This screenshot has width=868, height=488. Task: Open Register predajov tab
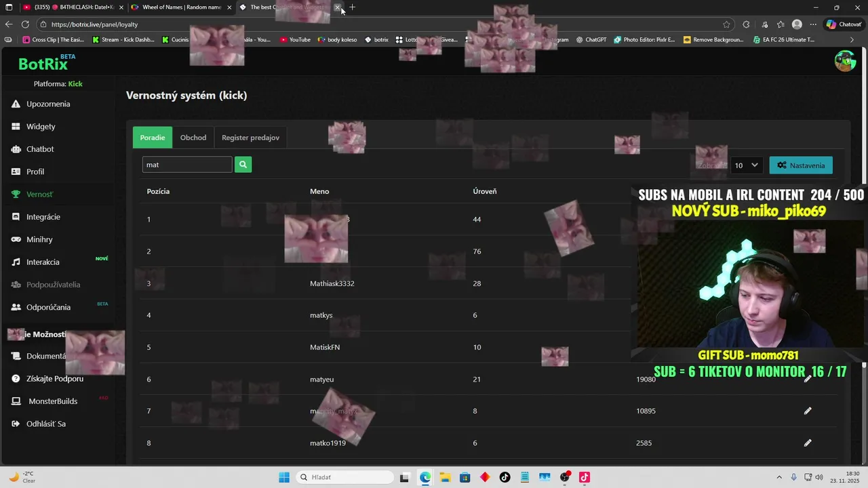tap(250, 138)
